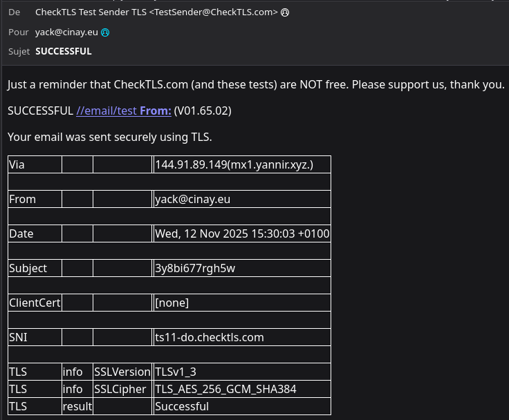
Task: Click the ClientCert value [none]
Action: (x=172, y=303)
